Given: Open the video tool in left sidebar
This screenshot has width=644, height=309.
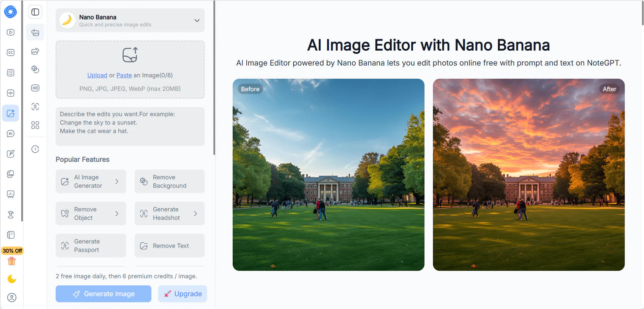Looking at the screenshot, I should 11,32.
